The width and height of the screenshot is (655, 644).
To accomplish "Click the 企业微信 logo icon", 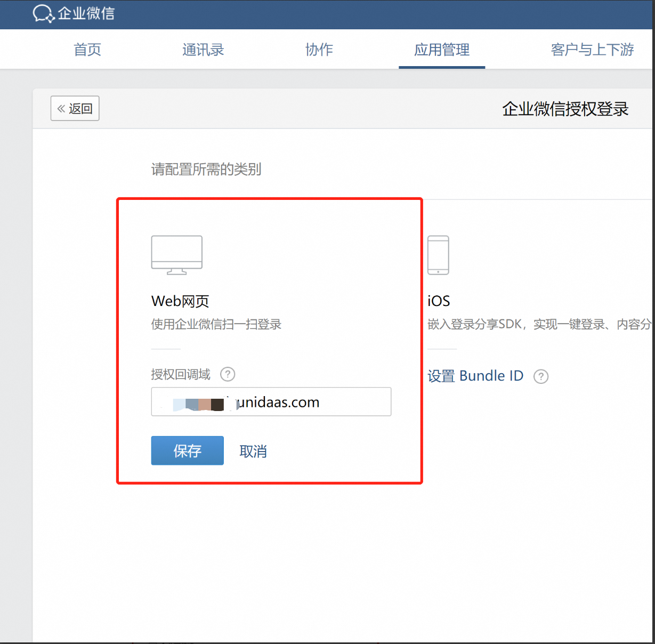I will [x=44, y=13].
